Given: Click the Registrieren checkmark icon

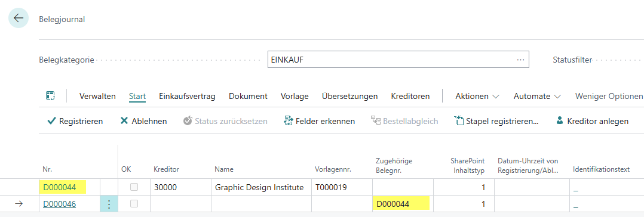Looking at the screenshot, I should point(52,121).
